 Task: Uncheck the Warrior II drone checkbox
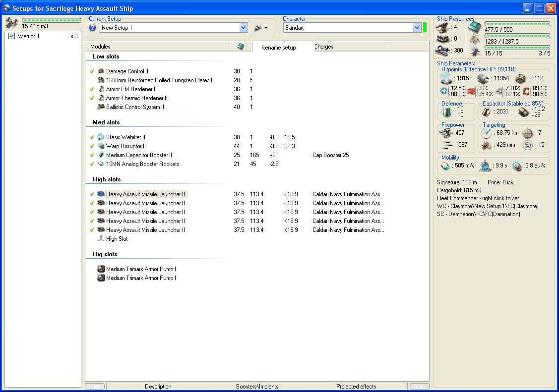(x=12, y=36)
